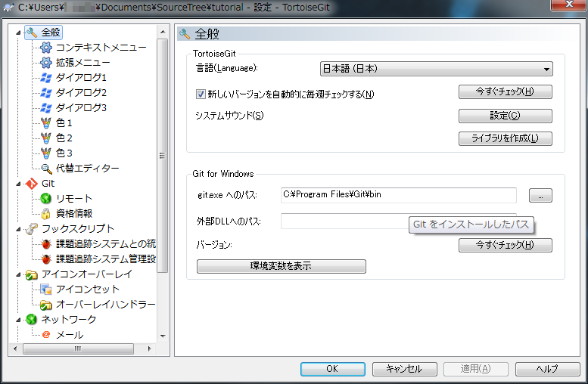The height and width of the screenshot is (384, 588).
Task: Click the palette icon for 色 3
Action: point(45,153)
